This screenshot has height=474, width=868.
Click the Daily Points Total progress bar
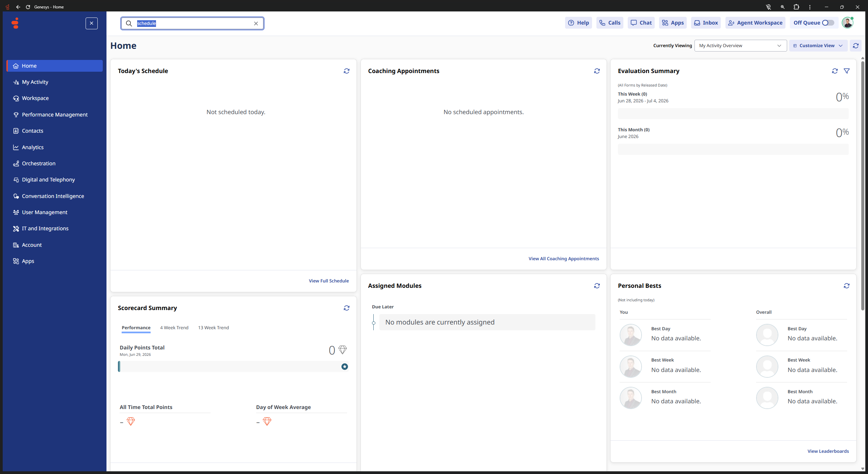coord(233,367)
